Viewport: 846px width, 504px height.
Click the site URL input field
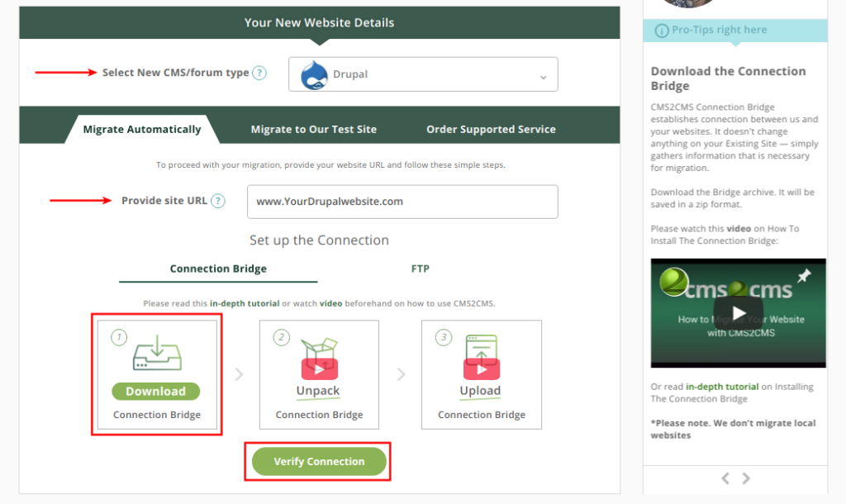click(402, 202)
